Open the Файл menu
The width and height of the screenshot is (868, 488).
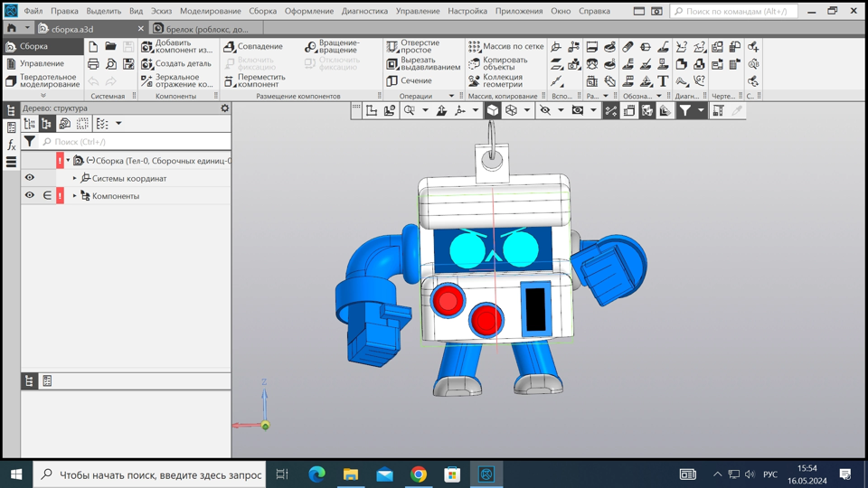pos(33,11)
